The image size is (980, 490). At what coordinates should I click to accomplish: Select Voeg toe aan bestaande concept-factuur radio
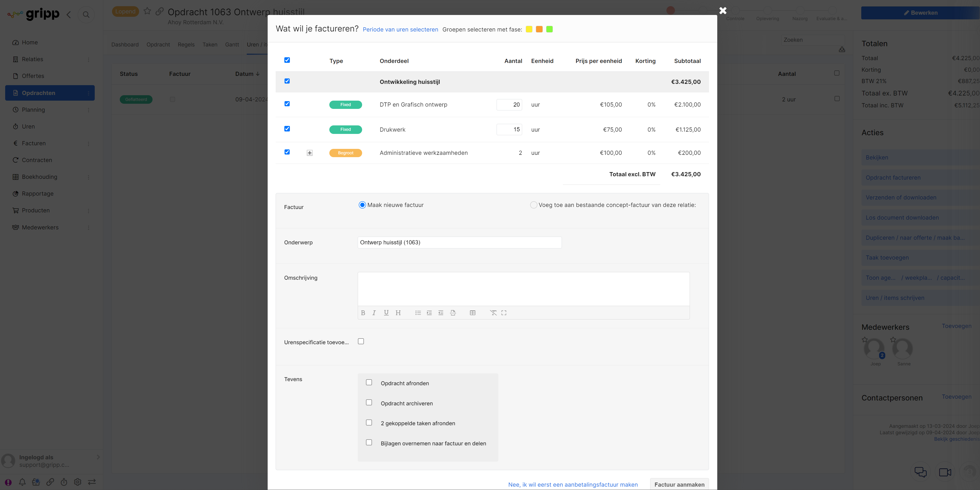tap(534, 205)
